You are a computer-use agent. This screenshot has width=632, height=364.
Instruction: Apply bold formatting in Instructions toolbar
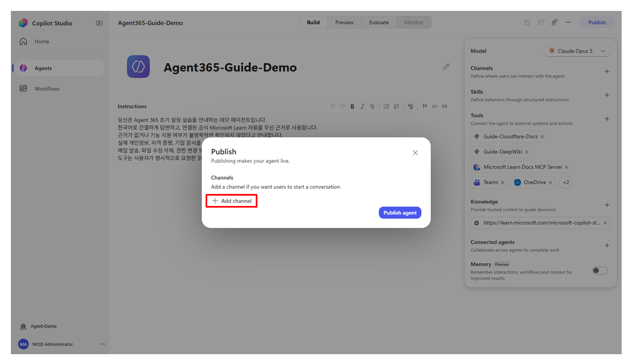click(352, 106)
